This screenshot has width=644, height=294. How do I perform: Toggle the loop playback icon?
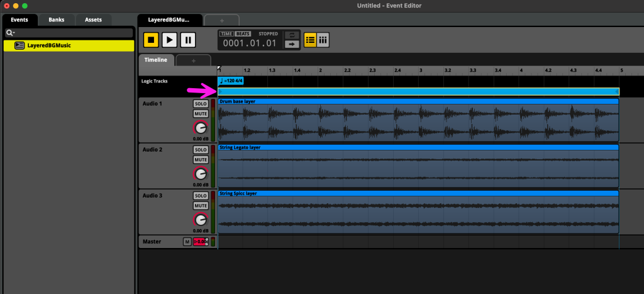coord(291,35)
